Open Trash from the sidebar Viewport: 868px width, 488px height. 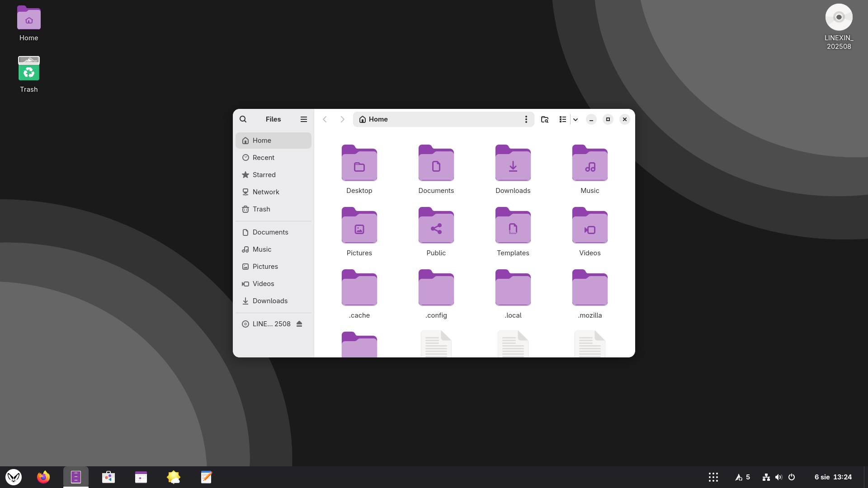click(x=261, y=209)
